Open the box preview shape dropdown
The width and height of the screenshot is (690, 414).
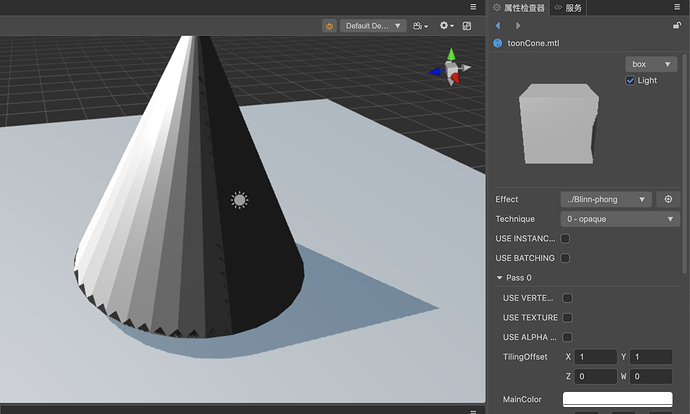click(x=651, y=64)
